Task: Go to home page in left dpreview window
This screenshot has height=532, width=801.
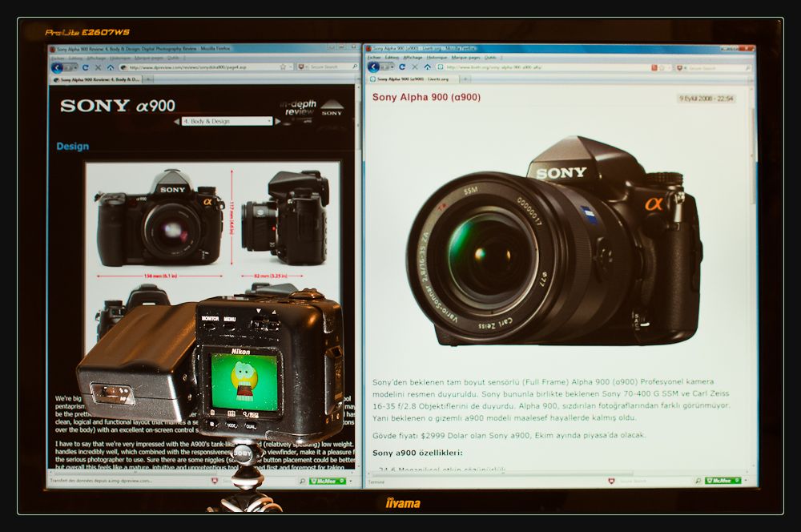Action: pyautogui.click(x=110, y=67)
